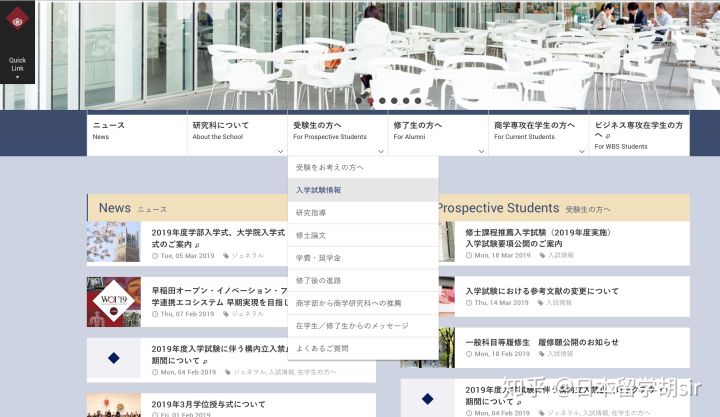
Task: Collapse the 受験生の方へ dropdown chevron
Action: coord(381,151)
